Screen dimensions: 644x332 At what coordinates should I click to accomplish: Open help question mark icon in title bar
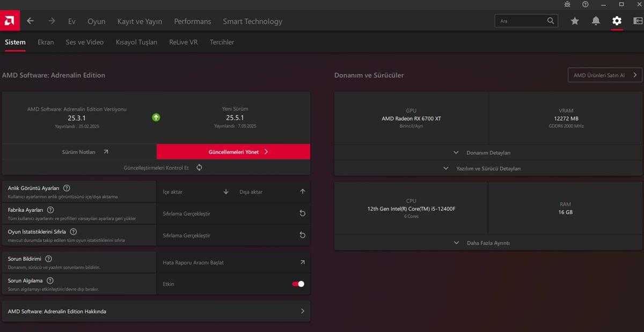coord(586,4)
